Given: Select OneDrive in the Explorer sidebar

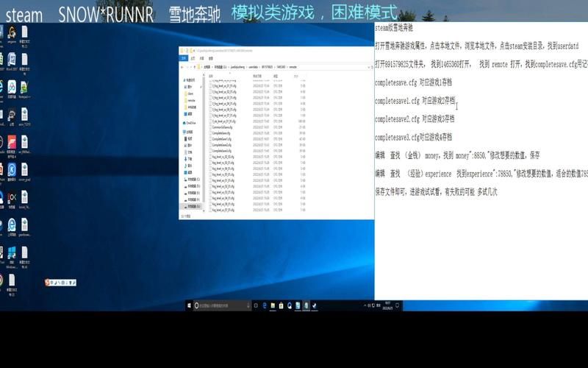Looking at the screenshot, I should click(x=190, y=123).
